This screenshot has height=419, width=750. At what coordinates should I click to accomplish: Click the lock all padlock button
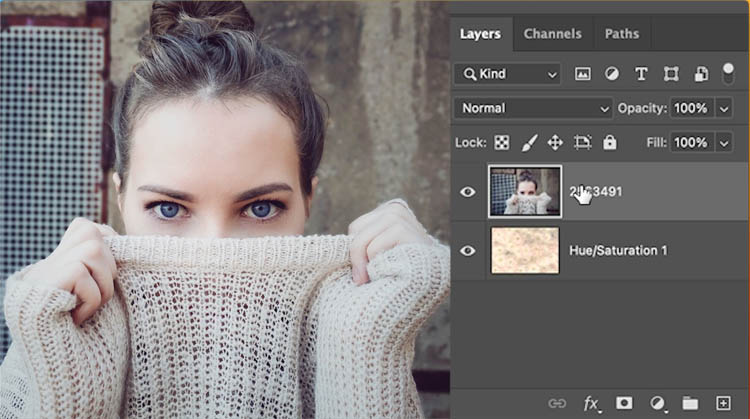[x=610, y=143]
